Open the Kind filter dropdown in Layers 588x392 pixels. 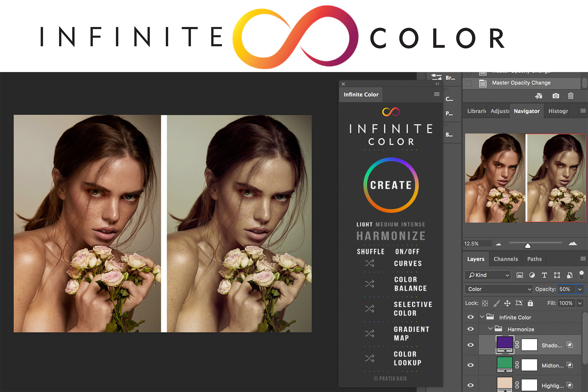(x=487, y=275)
